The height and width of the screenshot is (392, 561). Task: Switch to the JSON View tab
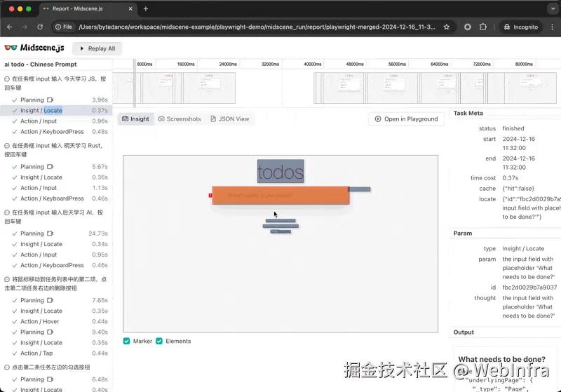click(x=230, y=119)
